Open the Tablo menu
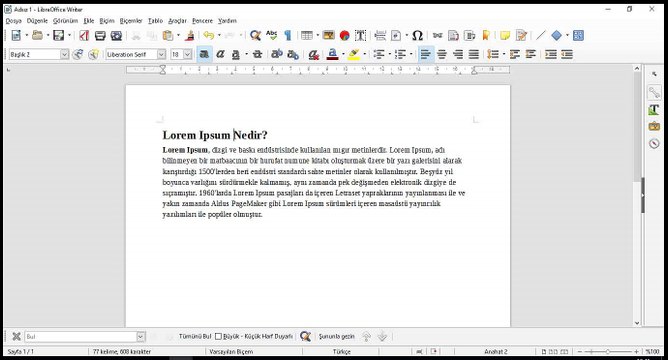 click(155, 20)
